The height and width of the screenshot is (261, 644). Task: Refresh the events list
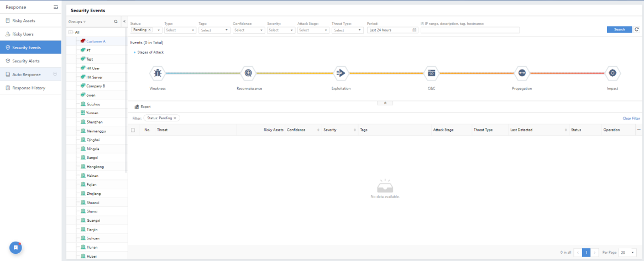click(637, 29)
